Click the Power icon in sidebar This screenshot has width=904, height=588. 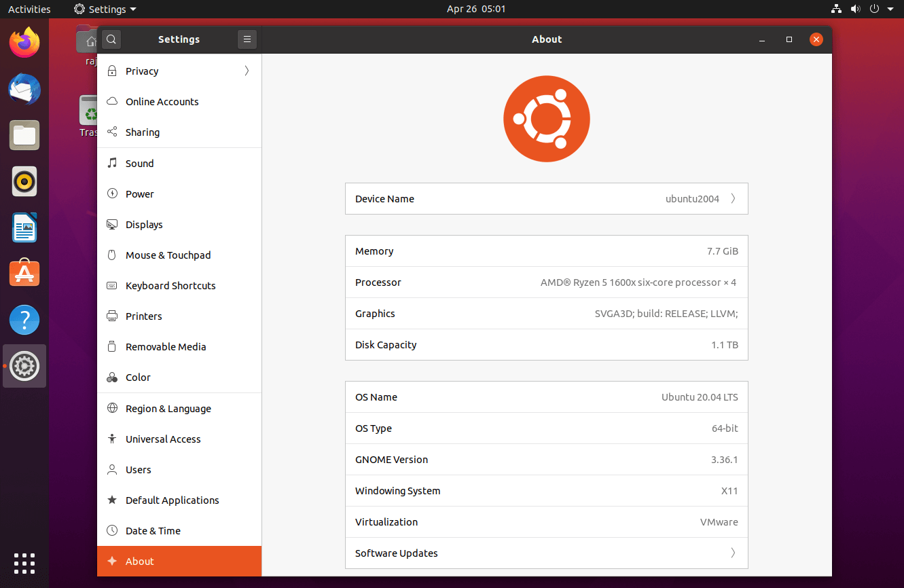[112, 194]
